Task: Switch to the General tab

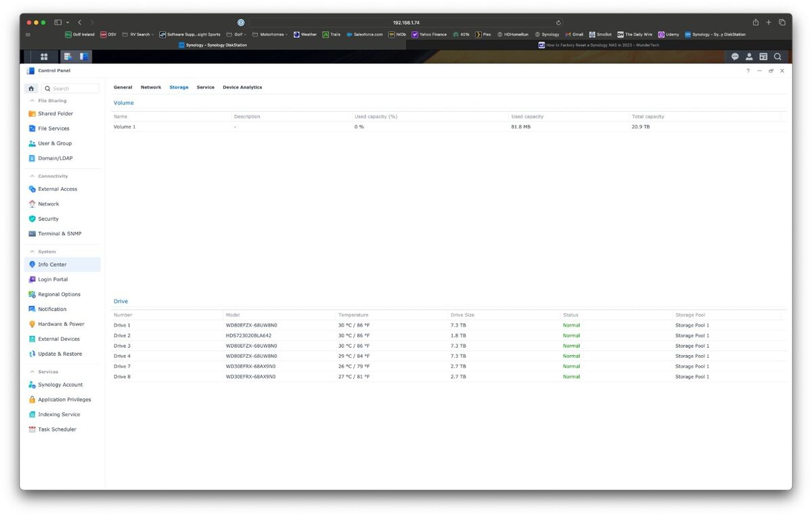Action: pos(122,87)
